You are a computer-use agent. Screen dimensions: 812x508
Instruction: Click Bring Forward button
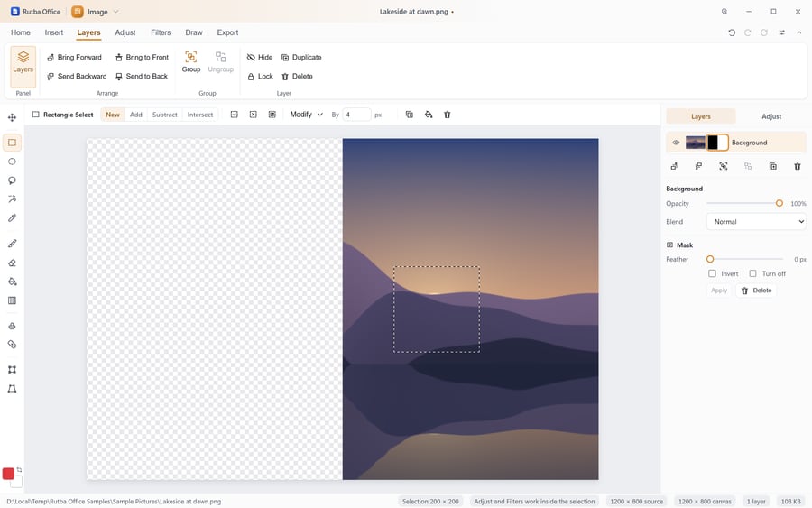tap(75, 58)
